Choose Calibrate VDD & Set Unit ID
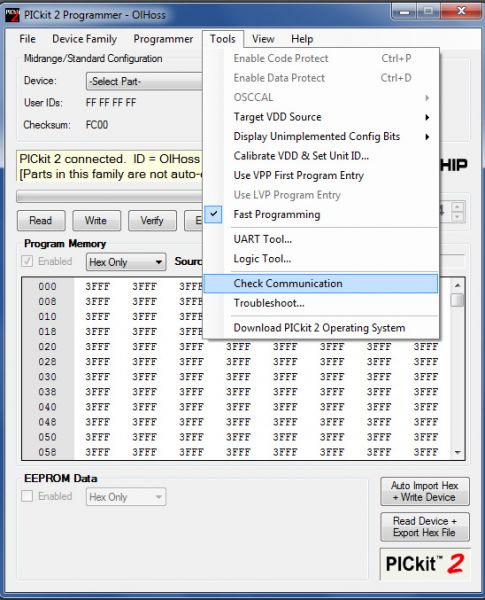This screenshot has width=485, height=600. coord(321,156)
